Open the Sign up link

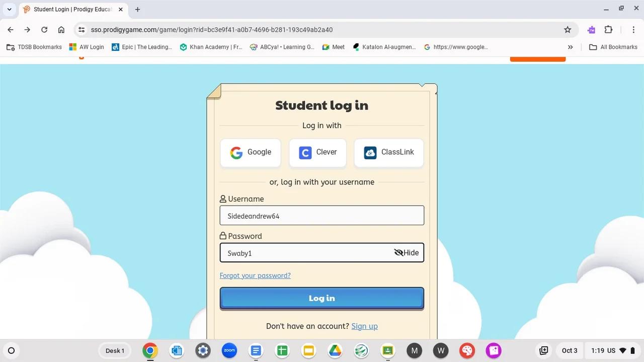364,326
